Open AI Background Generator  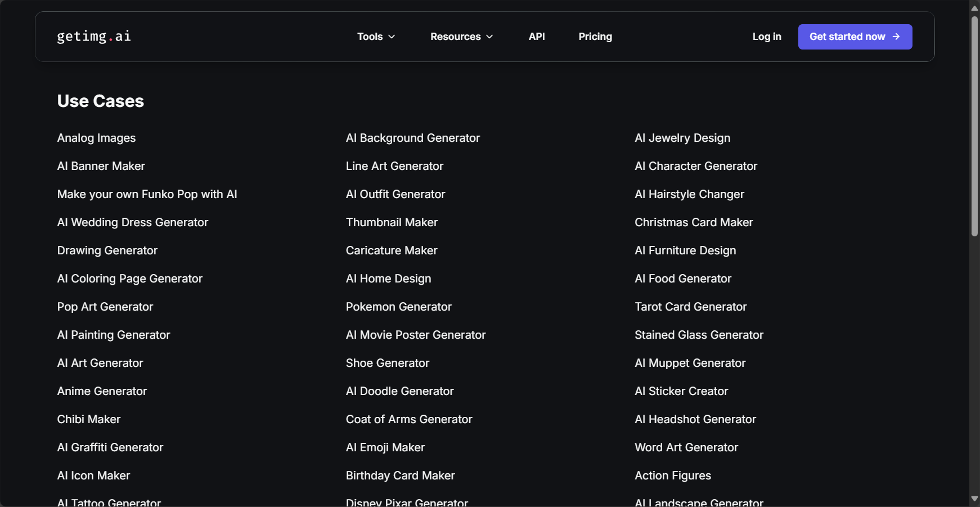(413, 138)
